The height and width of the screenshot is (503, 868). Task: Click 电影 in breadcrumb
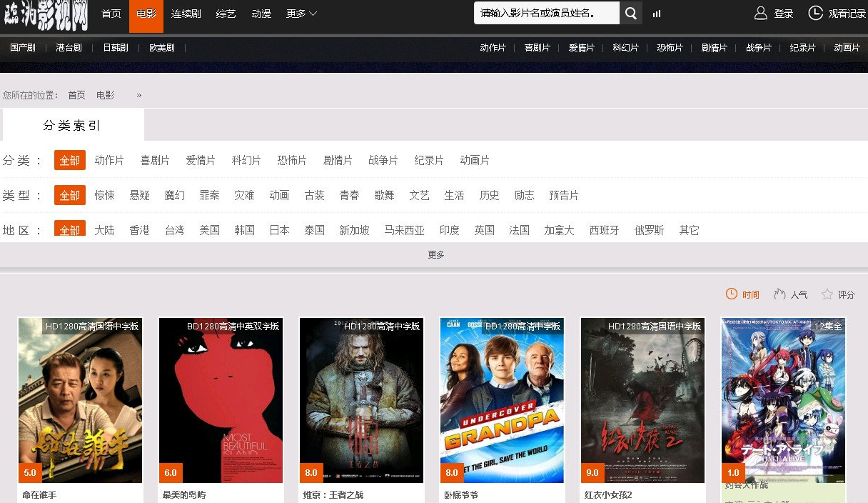(x=105, y=95)
